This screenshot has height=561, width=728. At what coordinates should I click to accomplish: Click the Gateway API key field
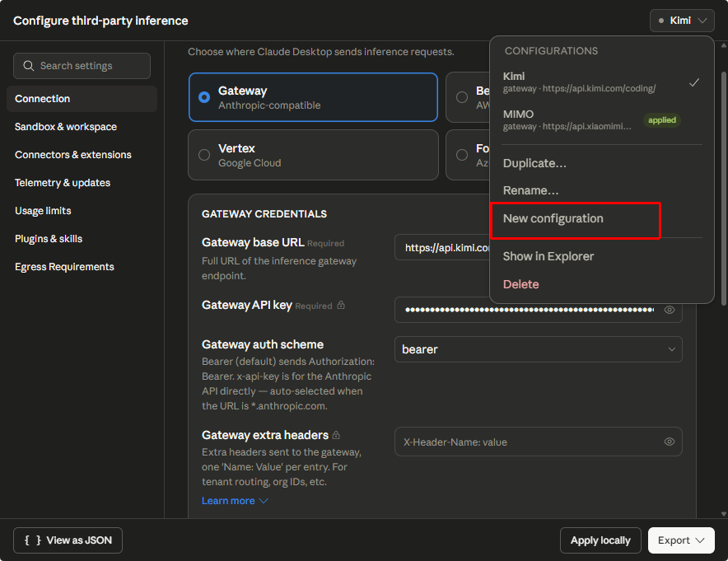[538, 310]
